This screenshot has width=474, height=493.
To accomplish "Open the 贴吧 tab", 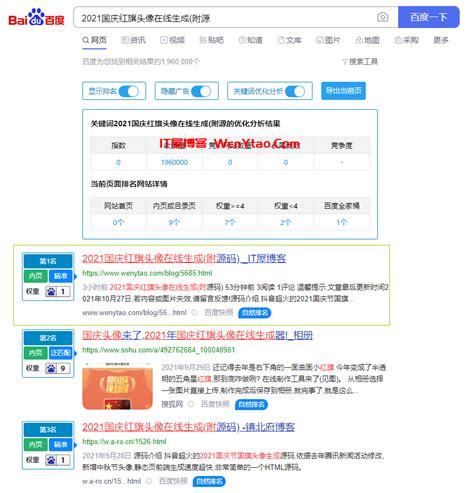I will tap(211, 40).
